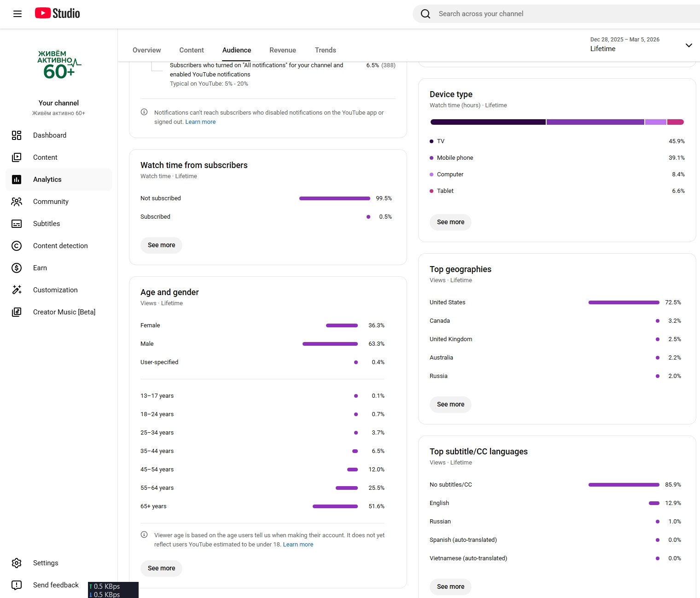Switch to the Revenue tab

coord(283,50)
